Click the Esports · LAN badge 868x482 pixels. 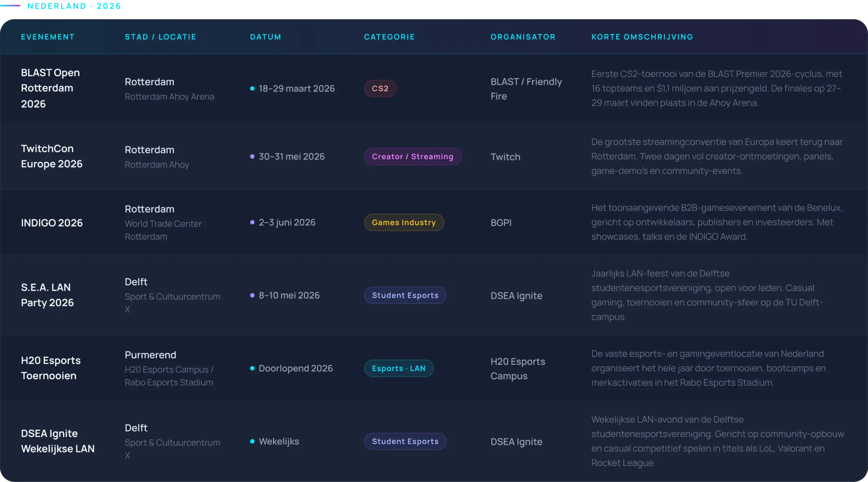click(x=398, y=368)
